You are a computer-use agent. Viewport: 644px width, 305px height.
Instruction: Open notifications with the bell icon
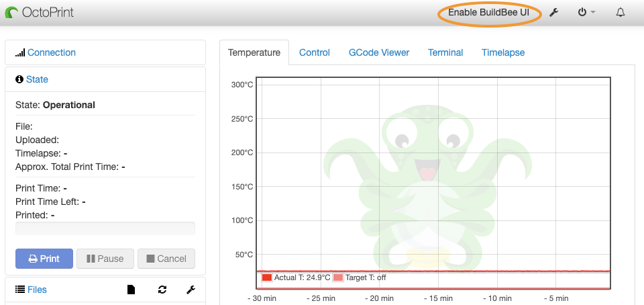(620, 12)
